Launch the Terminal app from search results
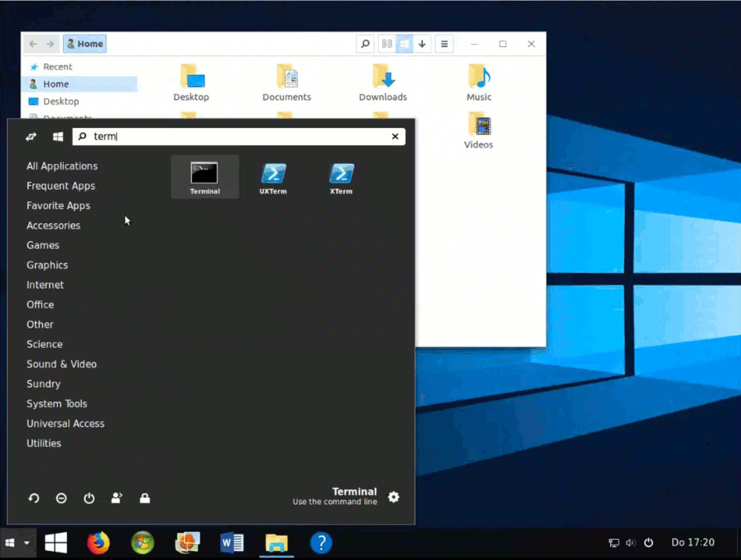The height and width of the screenshot is (560, 741). 204,177
